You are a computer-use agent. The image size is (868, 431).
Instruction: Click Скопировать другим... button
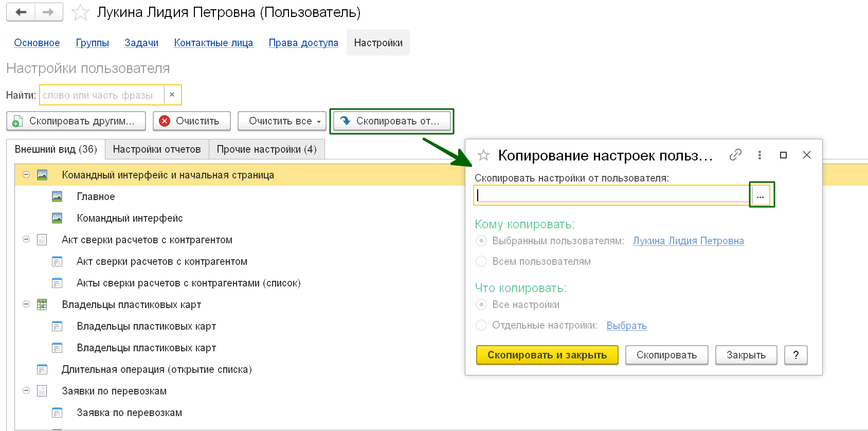76,121
